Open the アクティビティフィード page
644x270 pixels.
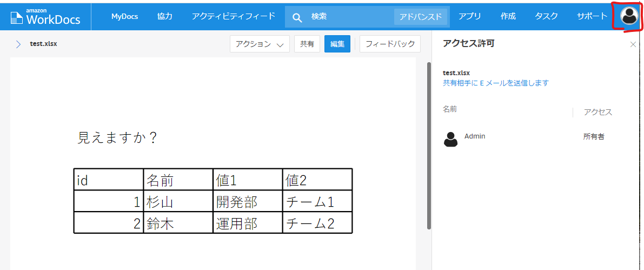click(x=233, y=16)
